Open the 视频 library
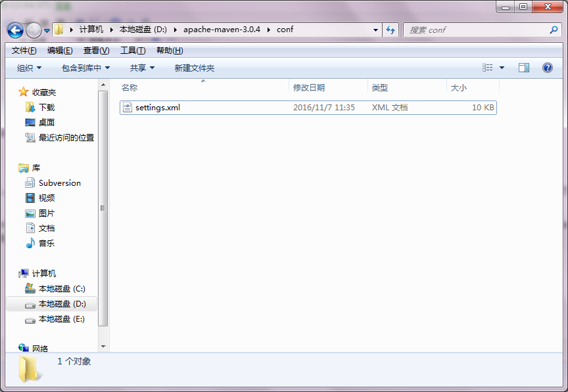Image resolution: width=568 pixels, height=392 pixels. click(47, 198)
